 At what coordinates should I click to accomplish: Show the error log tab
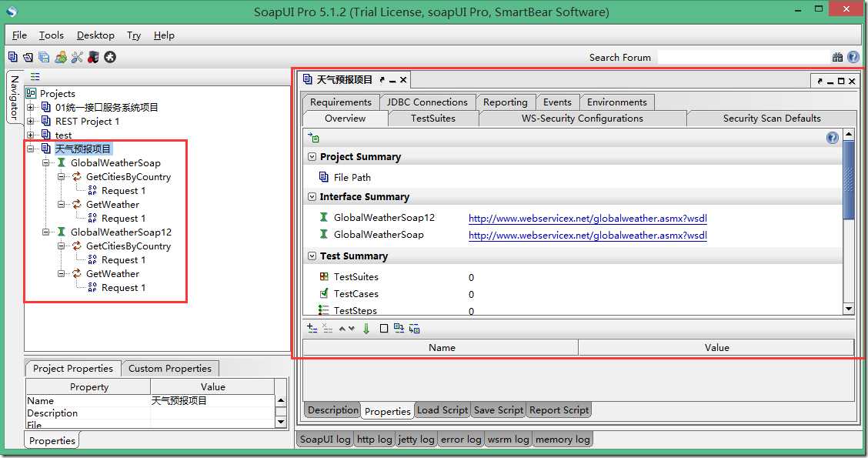[x=461, y=440]
